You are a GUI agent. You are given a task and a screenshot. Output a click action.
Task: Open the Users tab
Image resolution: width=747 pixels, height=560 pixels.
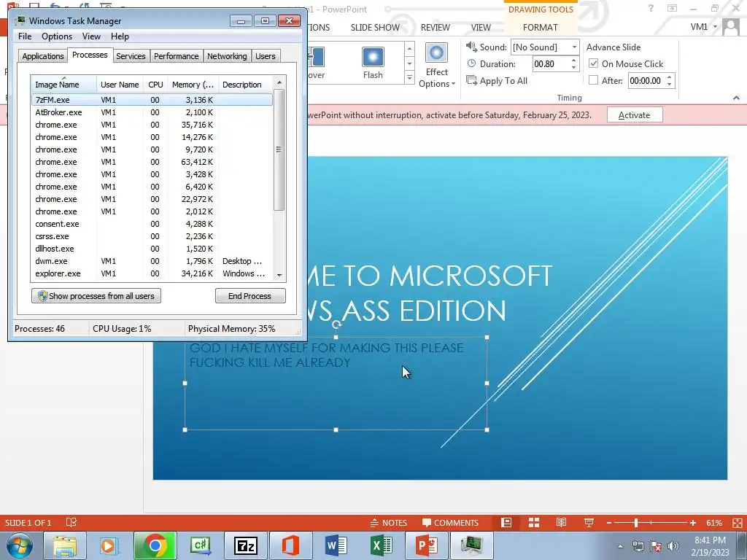coord(266,56)
